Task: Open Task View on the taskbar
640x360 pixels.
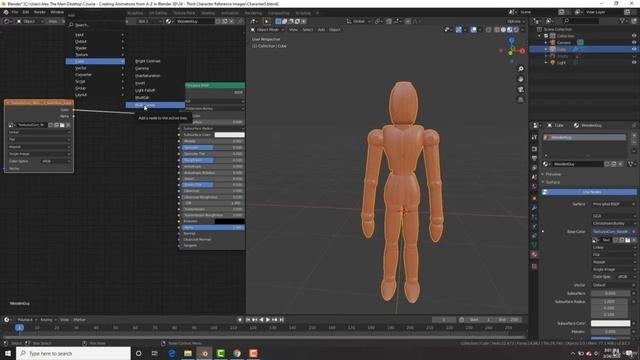Action: pyautogui.click(x=155, y=353)
